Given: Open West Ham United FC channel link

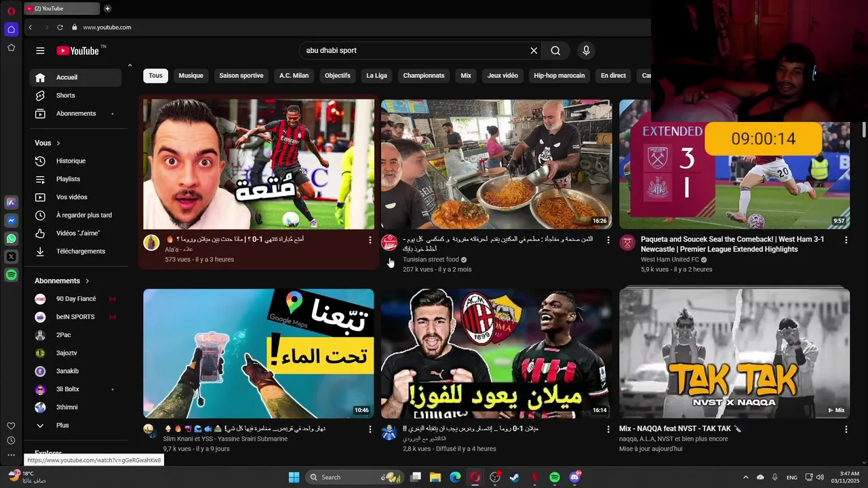Looking at the screenshot, I should 669,260.
